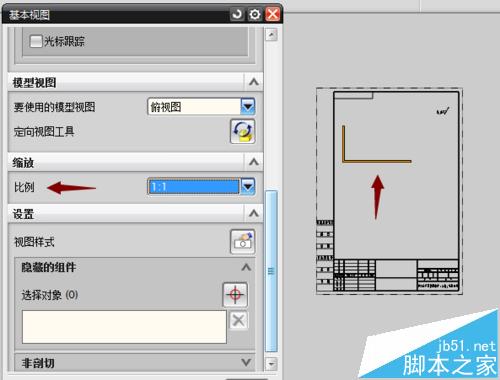Open the 比例 scale dropdown arrow
The height and width of the screenshot is (380, 500).
coord(248,186)
